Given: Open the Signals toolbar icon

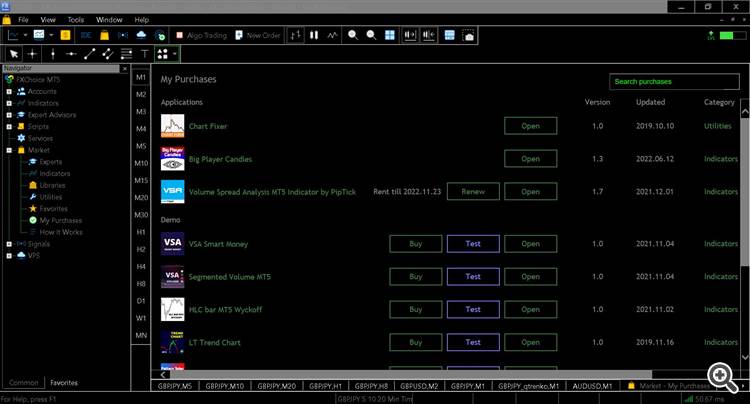Looking at the screenshot, I should pyautogui.click(x=123, y=35).
